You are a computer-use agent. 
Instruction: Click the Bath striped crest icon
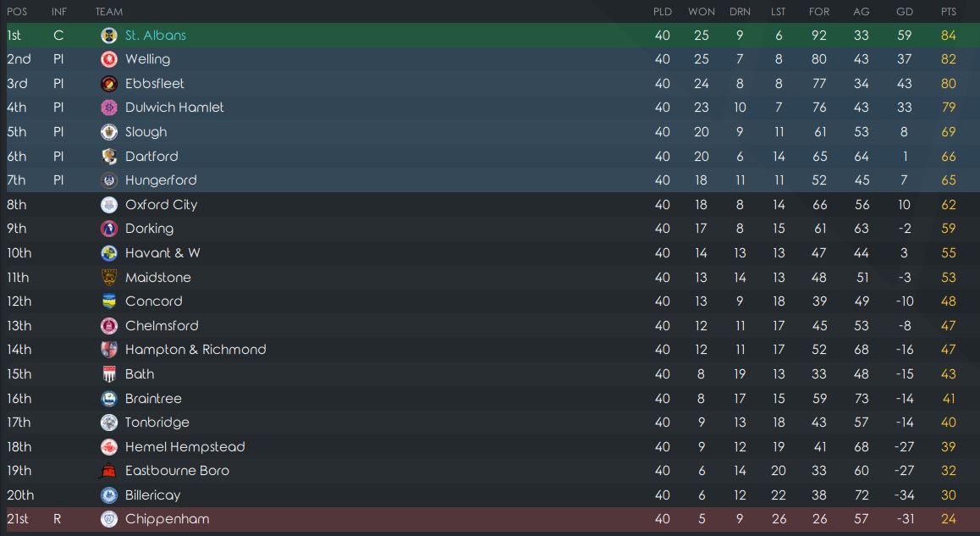(108, 374)
